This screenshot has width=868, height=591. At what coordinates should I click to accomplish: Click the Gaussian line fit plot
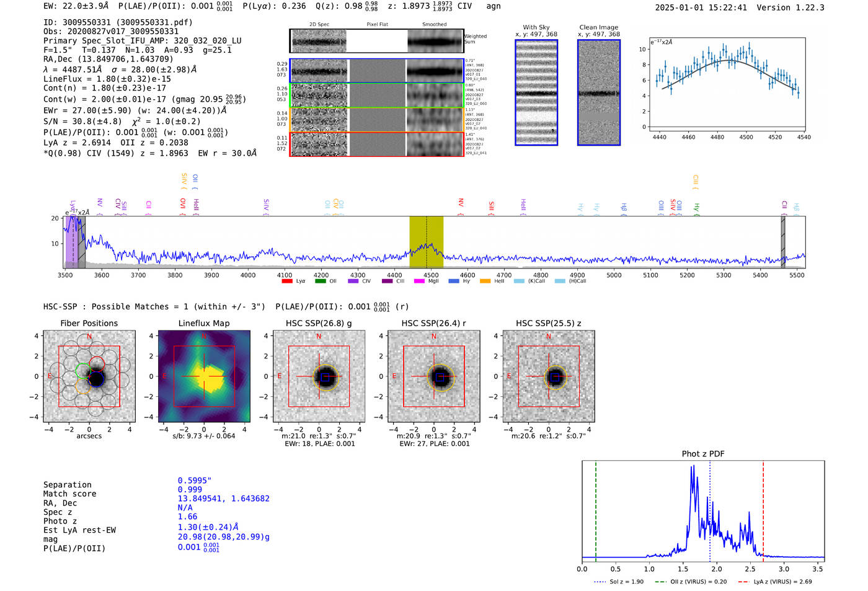click(727, 85)
